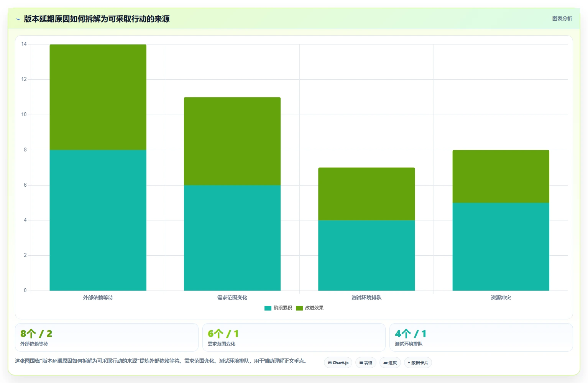The height and width of the screenshot is (383, 588).
Task: Click the teal bar segment for 需求范围变化
Action: pos(232,238)
